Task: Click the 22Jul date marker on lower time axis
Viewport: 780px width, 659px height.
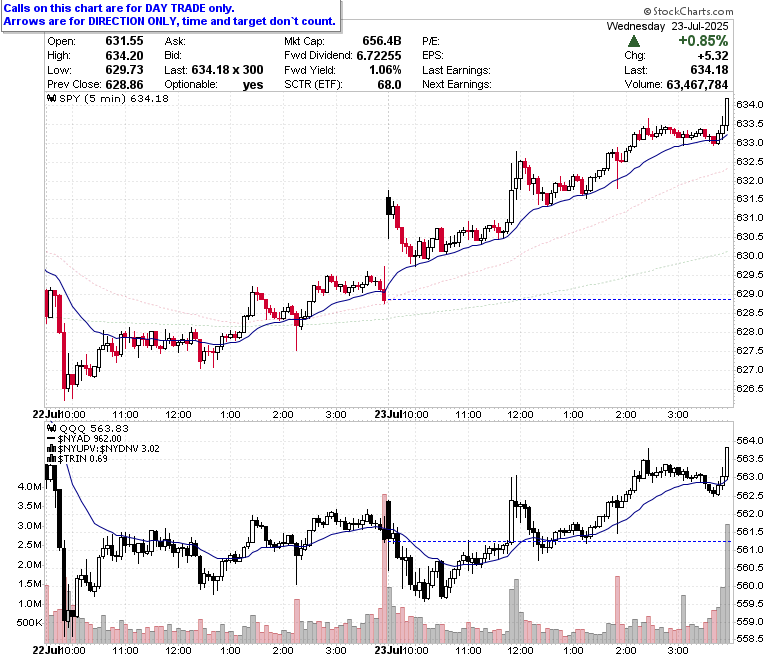Action: pyautogui.click(x=46, y=650)
